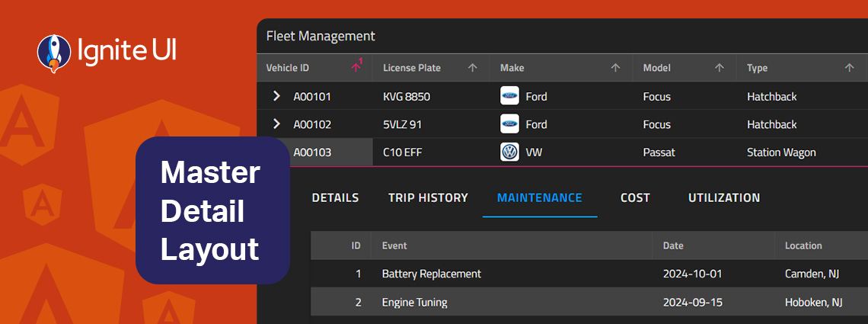This screenshot has width=868, height=324.
Task: Click the Event column header in maintenance grid
Action: 512,245
